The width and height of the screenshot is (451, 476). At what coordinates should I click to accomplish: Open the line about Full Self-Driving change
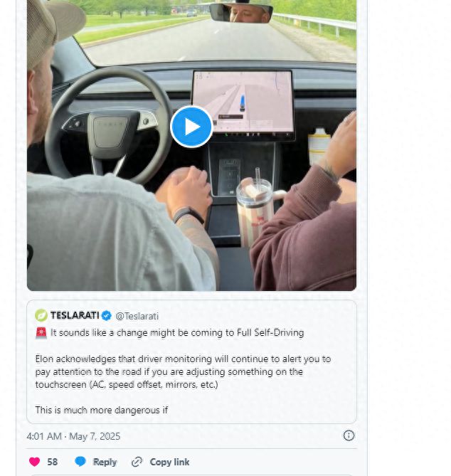pos(177,333)
